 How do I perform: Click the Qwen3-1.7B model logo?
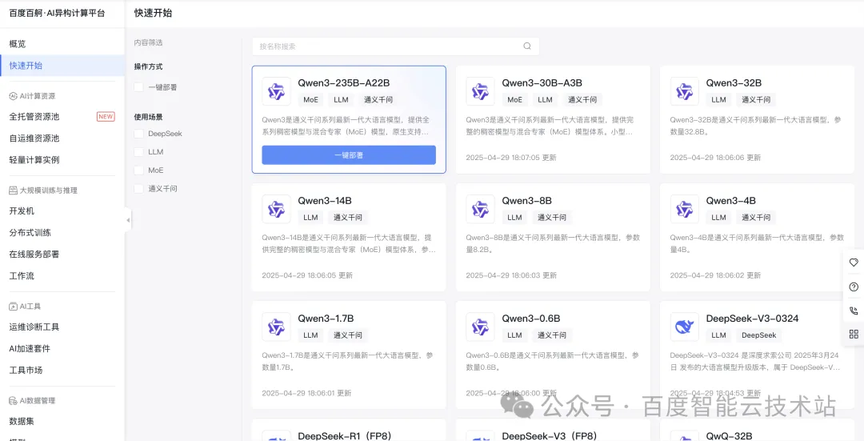[276, 327]
